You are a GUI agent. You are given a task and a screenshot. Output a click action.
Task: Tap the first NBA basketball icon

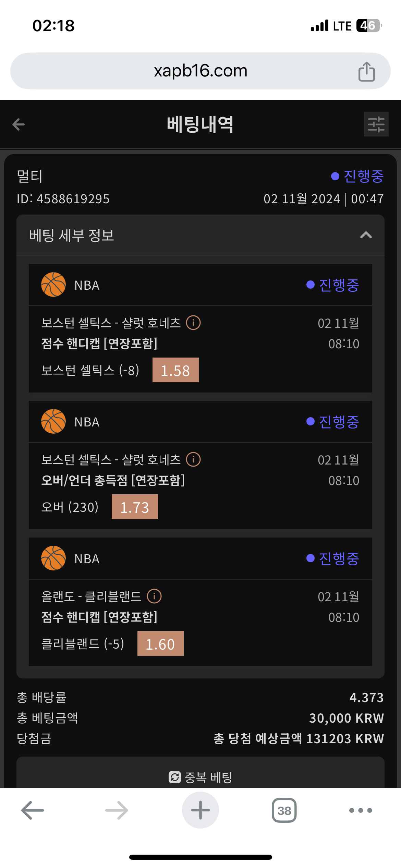click(x=53, y=285)
